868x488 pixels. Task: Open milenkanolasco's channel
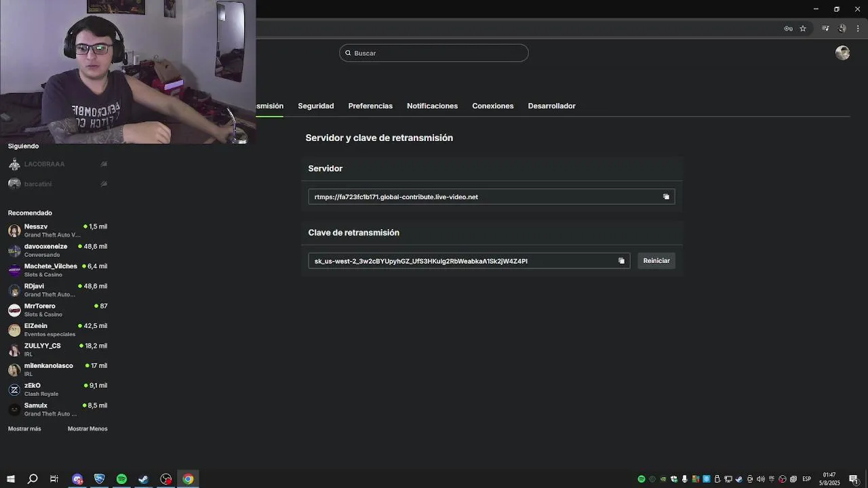[58, 369]
